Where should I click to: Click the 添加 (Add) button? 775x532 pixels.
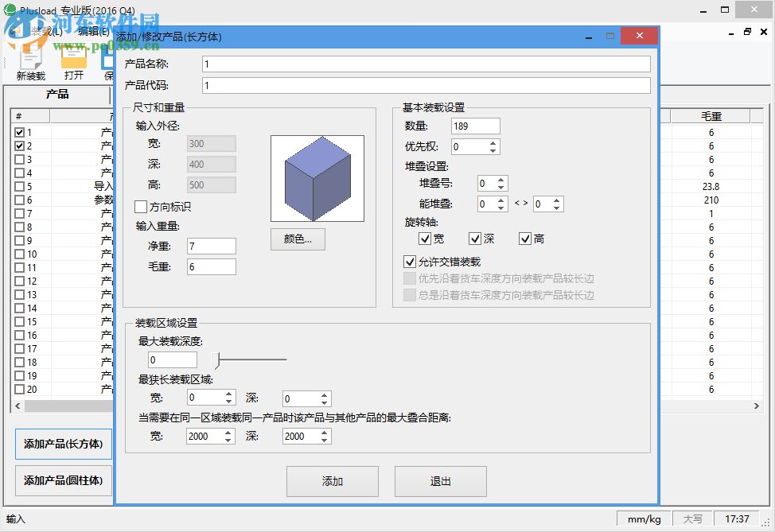click(332, 481)
